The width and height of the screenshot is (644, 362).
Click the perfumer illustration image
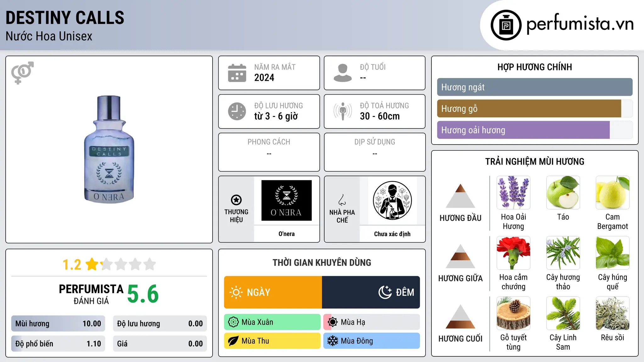[x=392, y=200]
